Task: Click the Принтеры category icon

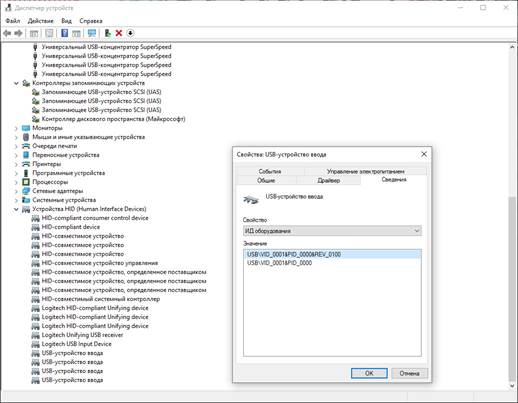Action: [x=26, y=164]
